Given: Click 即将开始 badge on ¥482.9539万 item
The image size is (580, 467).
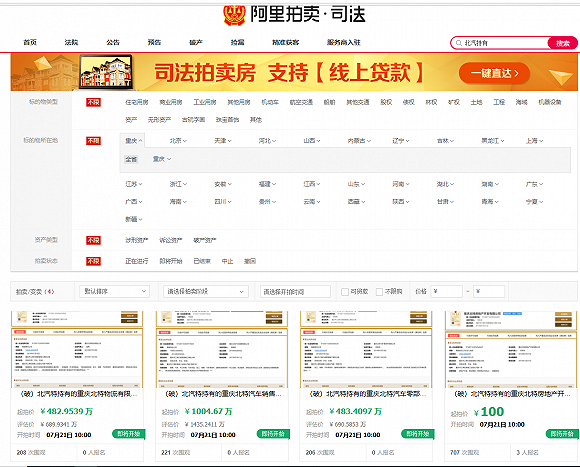Looking at the screenshot, I should 128,434.
